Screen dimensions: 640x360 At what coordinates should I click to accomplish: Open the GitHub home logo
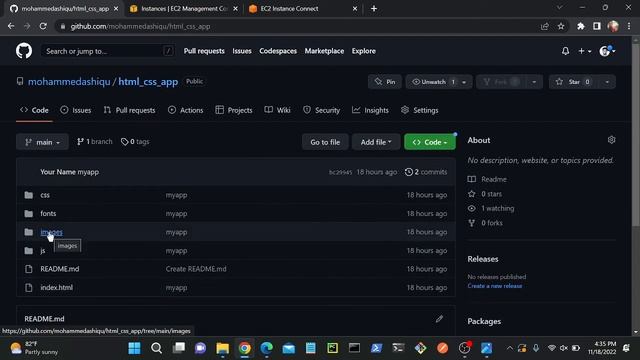(x=24, y=51)
